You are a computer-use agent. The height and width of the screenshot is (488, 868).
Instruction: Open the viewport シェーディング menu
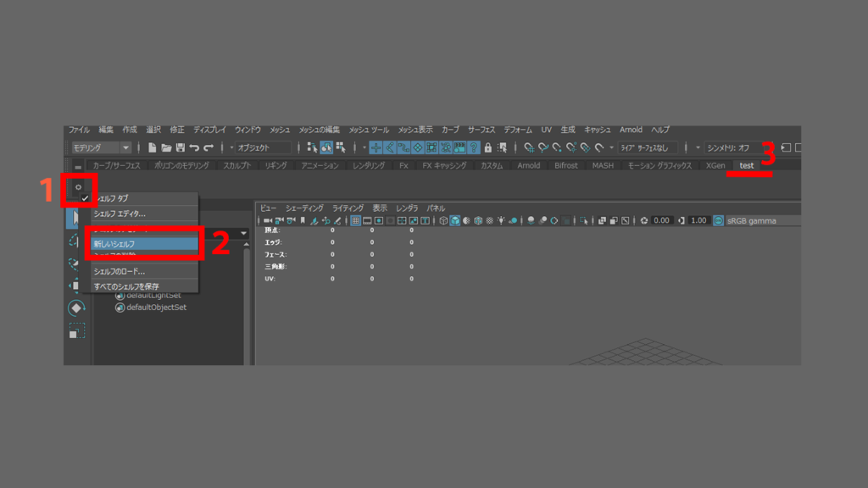click(304, 208)
